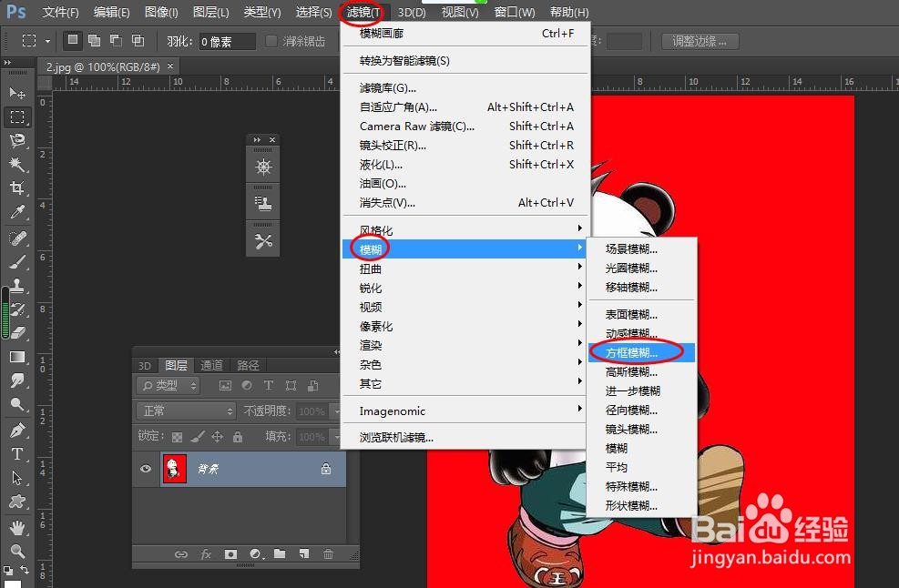The height and width of the screenshot is (588, 899).
Task: Select the Horizontal Type tool
Action: coord(17,454)
